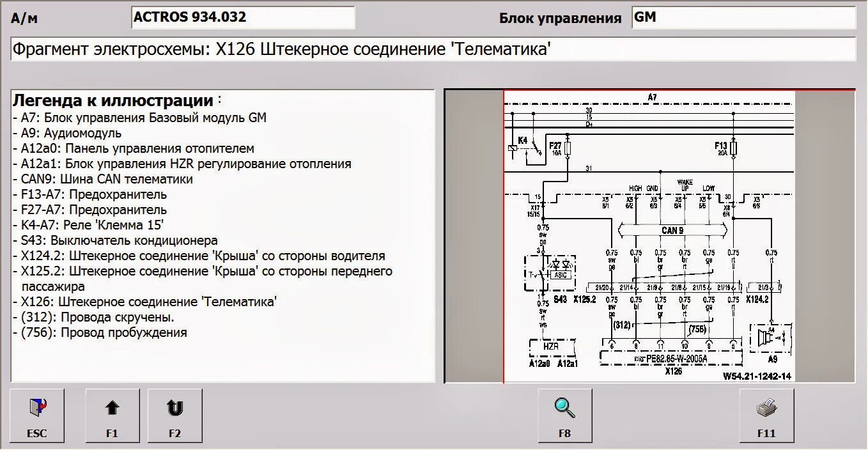This screenshot has width=868, height=450.
Task: Click the ACTROS 934.032 vehicle field
Action: pyautogui.click(x=243, y=18)
